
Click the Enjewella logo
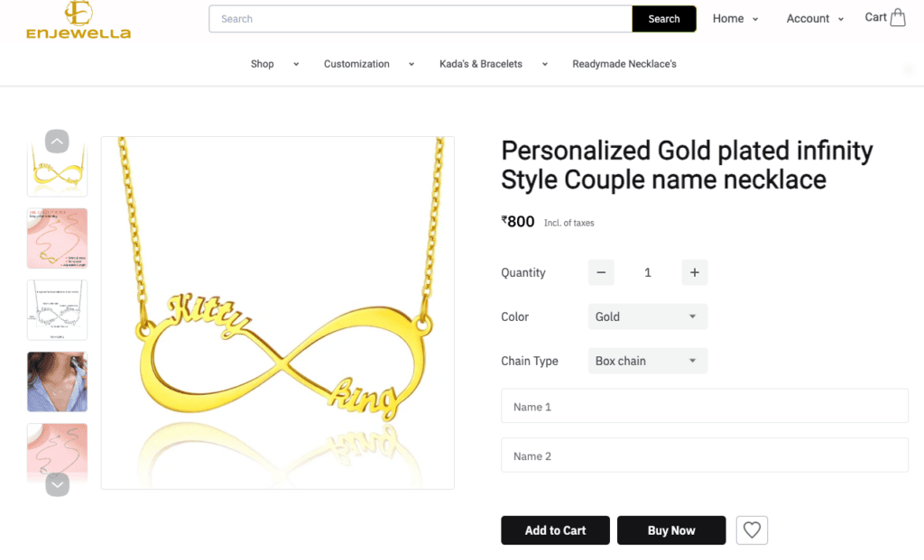pos(79,20)
